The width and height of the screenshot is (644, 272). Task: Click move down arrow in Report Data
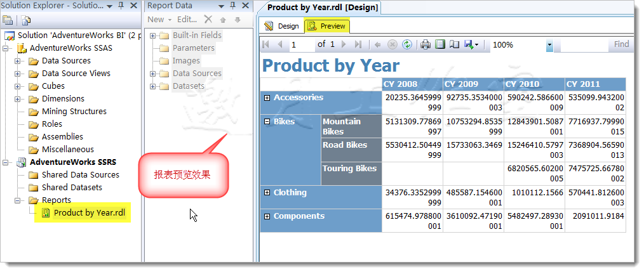pos(237,20)
